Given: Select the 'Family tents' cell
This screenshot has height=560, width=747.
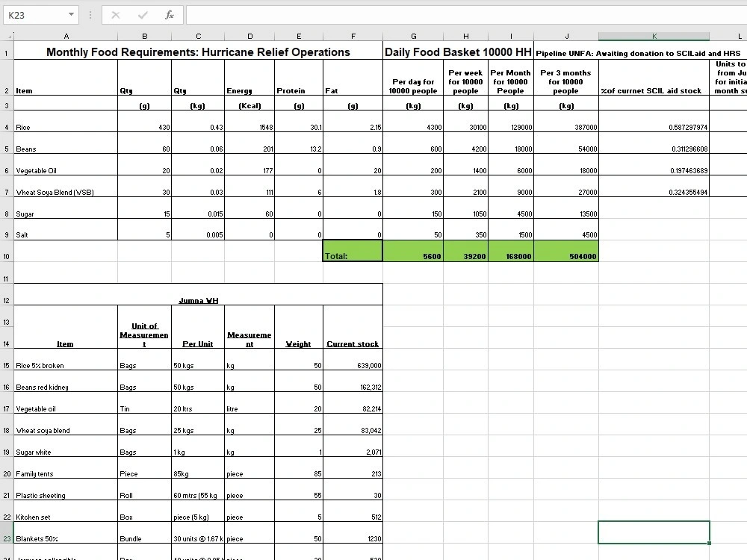Looking at the screenshot, I should [66, 469].
